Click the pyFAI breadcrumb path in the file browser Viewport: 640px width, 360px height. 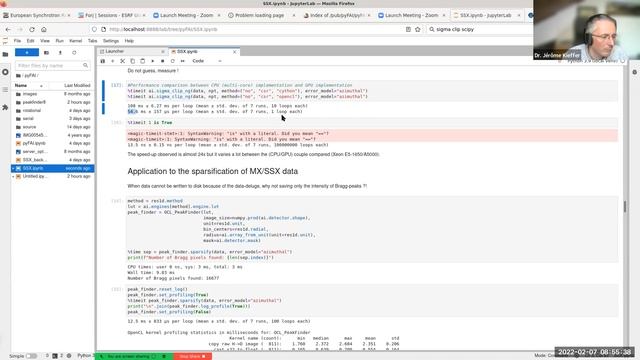click(x=30, y=76)
